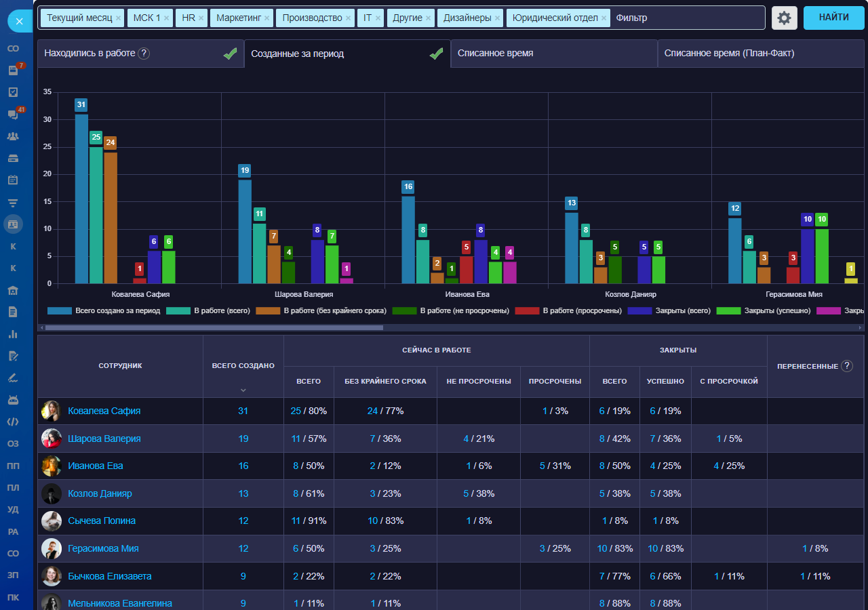Open the chat messages icon with 41 badge
Screen dimensions: 868x610
(13, 115)
